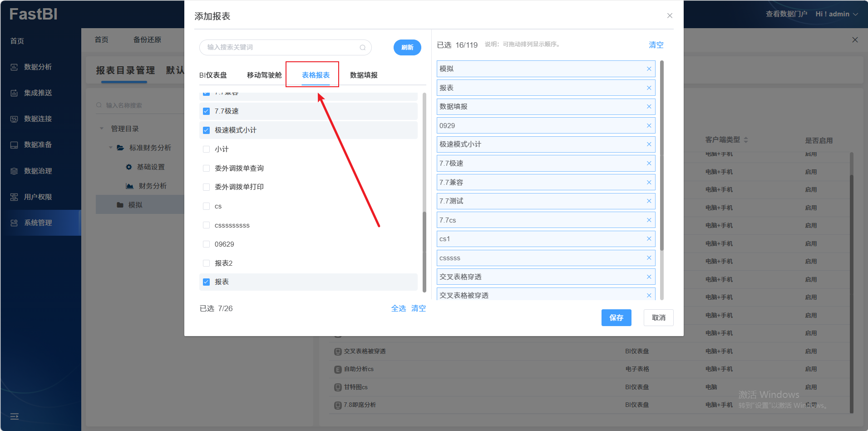Collapse the 管理目录 tree node
Screen dimensions: 868x431
click(102, 129)
